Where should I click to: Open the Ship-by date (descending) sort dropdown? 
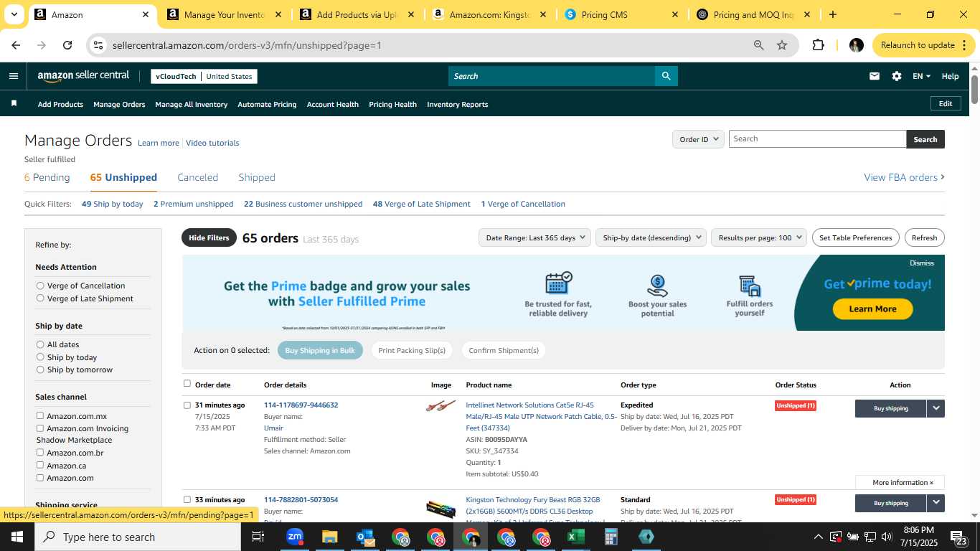pyautogui.click(x=651, y=237)
